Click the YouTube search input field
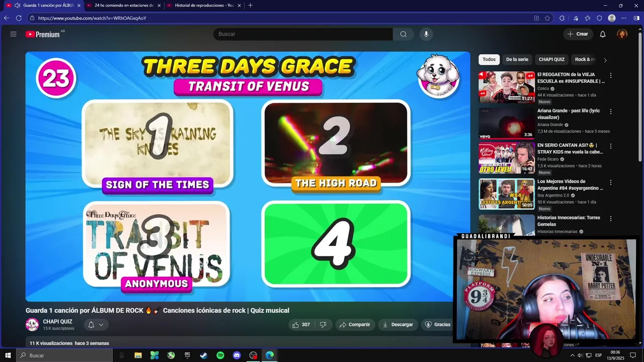This screenshot has width=644, height=362. [303, 34]
